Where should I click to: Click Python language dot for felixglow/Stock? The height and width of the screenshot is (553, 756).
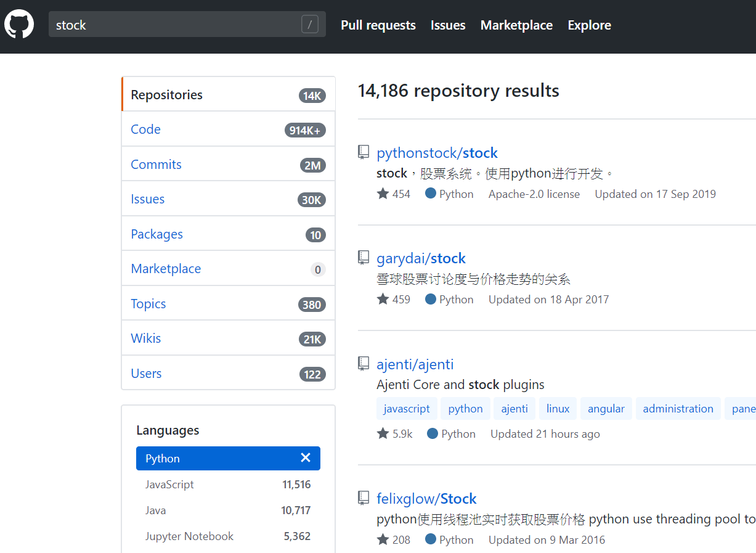click(x=431, y=539)
